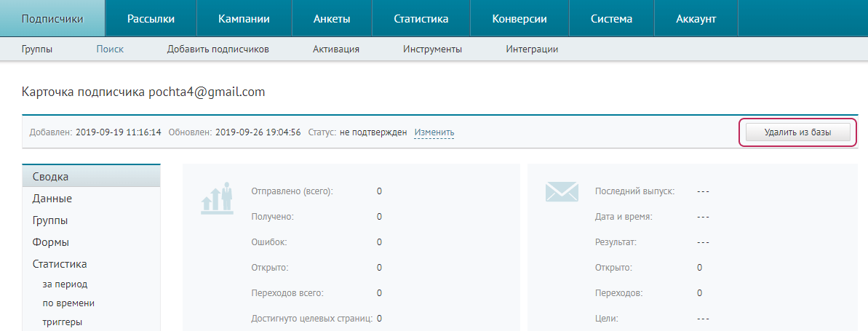Open the Статистика top menu tab
Viewport: 868px width, 331px height.
click(421, 18)
